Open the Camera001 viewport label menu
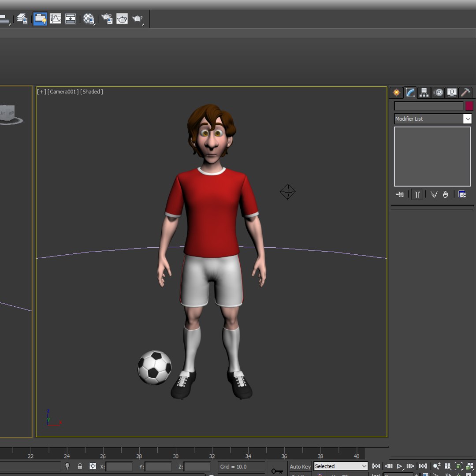The width and height of the screenshot is (476, 476). tap(63, 92)
